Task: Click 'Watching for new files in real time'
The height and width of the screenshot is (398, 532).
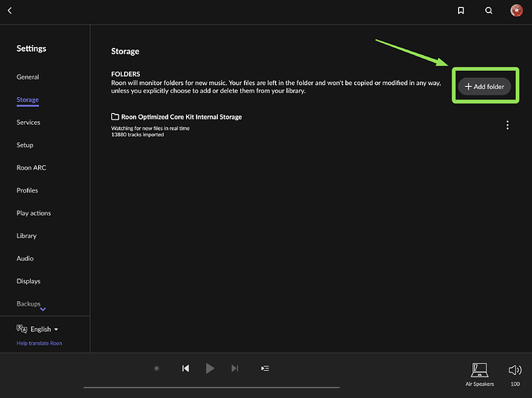Action: click(150, 128)
